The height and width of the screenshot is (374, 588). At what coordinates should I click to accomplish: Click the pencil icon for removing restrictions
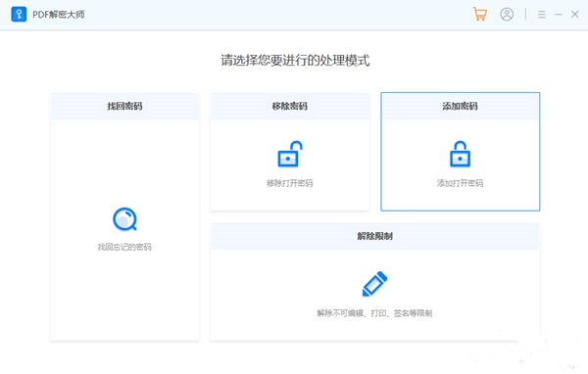(x=374, y=284)
